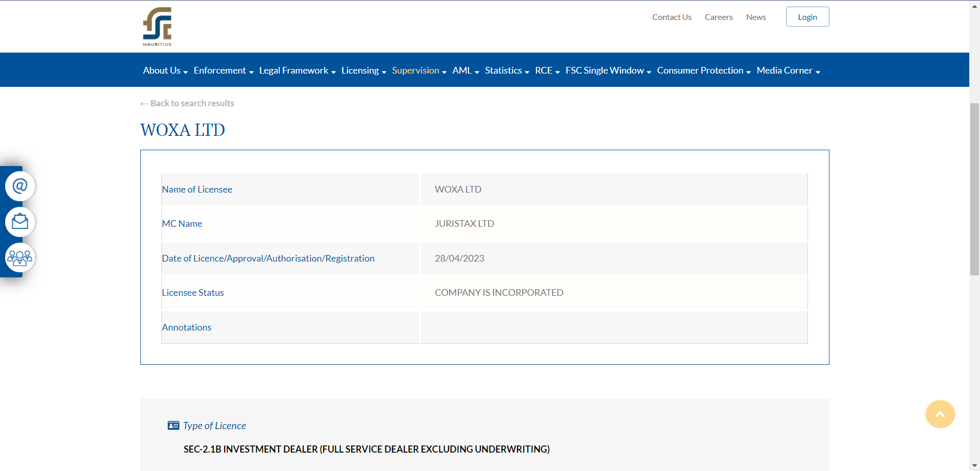Expand the About Us menu
The image size is (980, 471).
click(165, 70)
